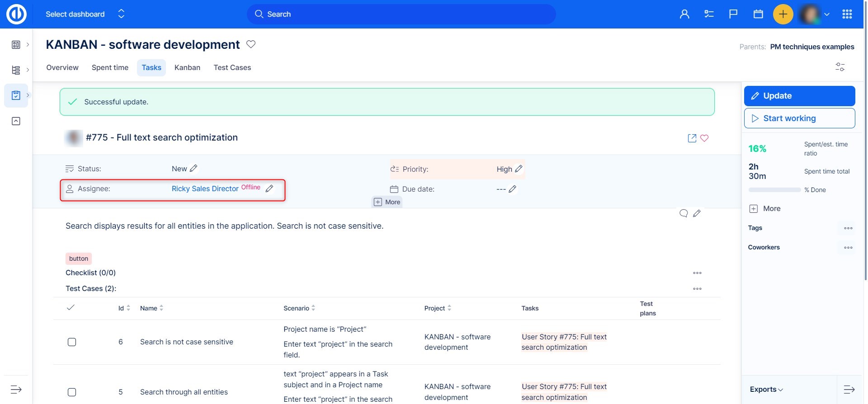Viewport: 868px width, 404px height.
Task: Click the Search field in top bar
Action: pos(401,14)
